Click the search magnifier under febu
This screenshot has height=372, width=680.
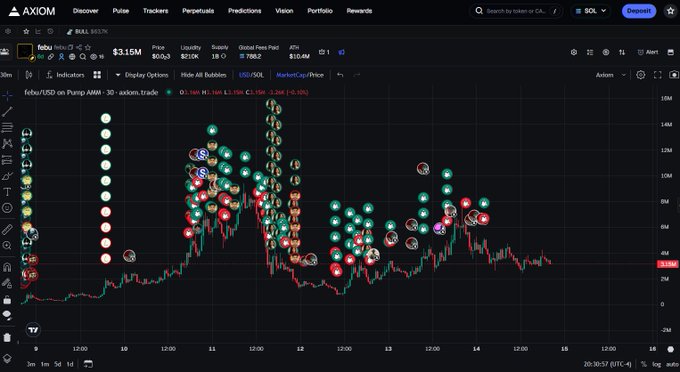point(82,57)
